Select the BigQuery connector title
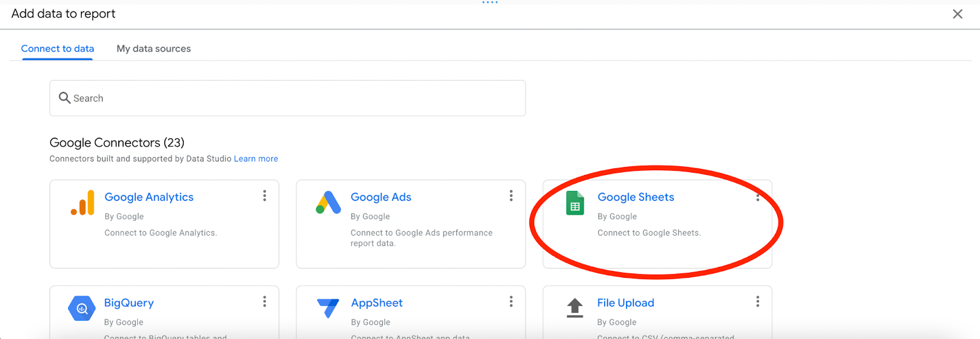 [x=129, y=303]
